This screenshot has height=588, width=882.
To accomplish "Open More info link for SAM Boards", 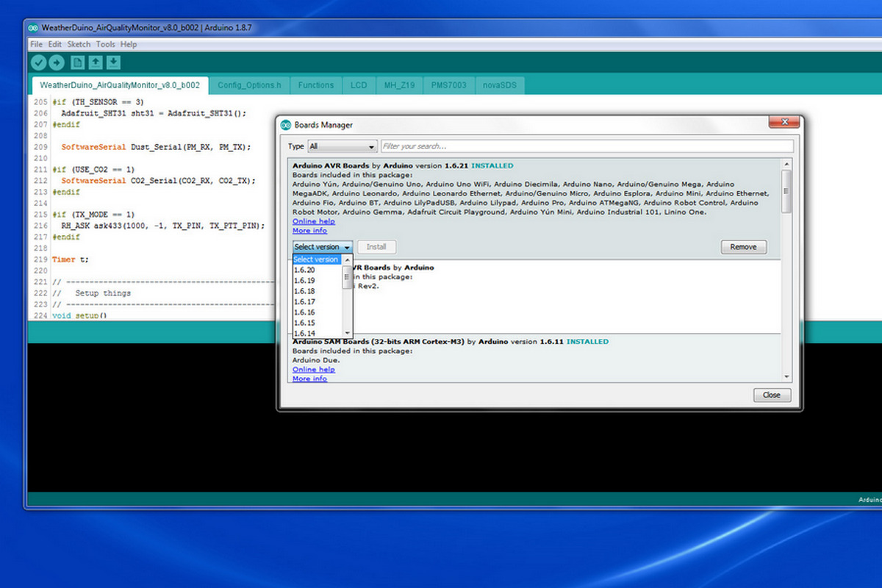I will pyautogui.click(x=309, y=379).
